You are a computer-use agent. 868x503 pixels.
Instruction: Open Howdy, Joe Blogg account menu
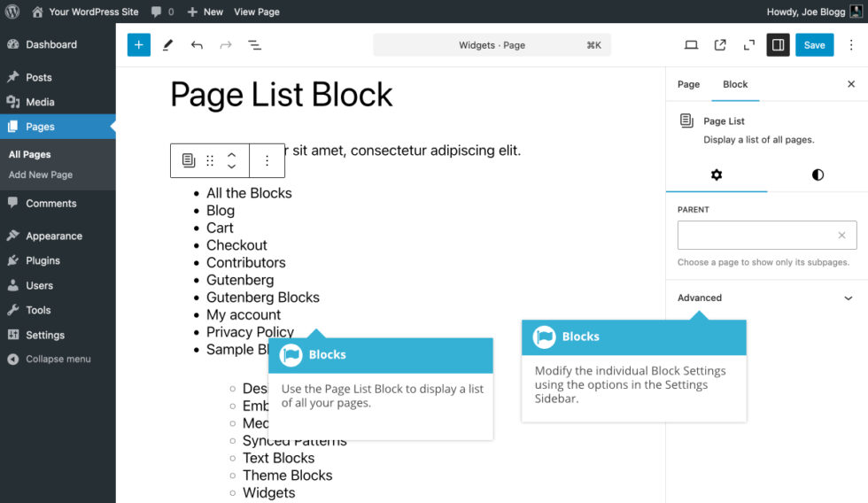click(814, 12)
